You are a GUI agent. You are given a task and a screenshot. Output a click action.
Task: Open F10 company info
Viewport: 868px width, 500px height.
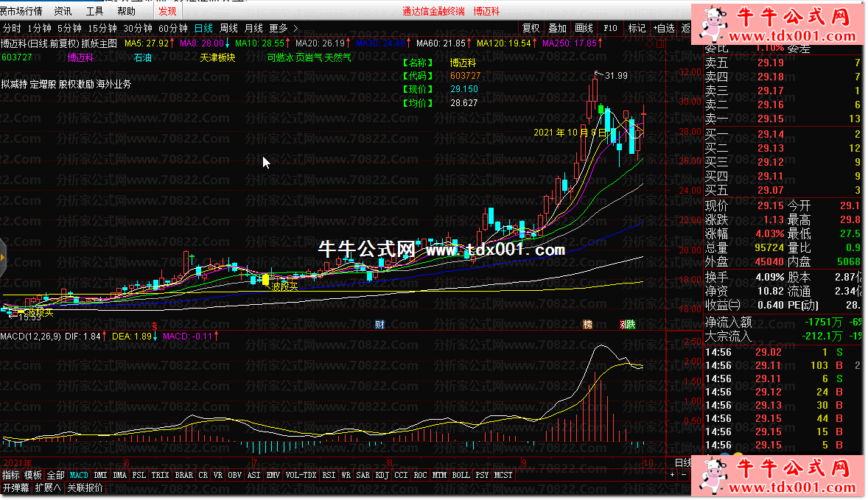pyautogui.click(x=611, y=28)
